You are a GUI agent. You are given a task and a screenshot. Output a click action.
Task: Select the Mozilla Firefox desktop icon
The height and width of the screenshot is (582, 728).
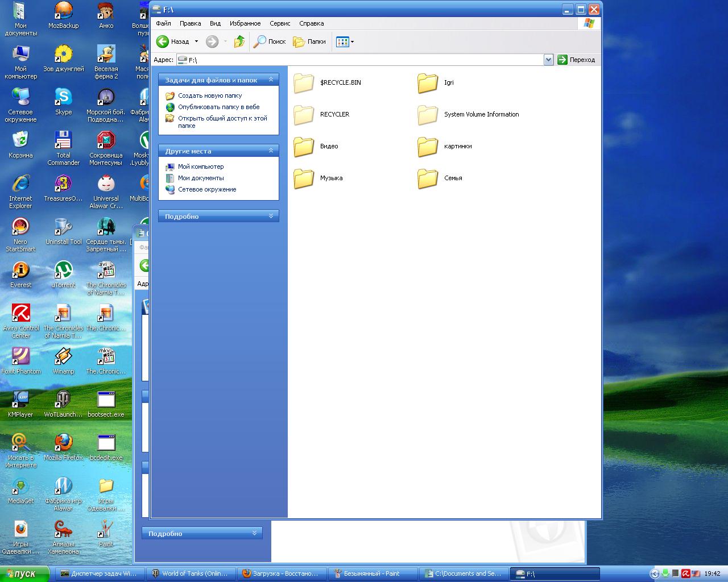coord(63,443)
